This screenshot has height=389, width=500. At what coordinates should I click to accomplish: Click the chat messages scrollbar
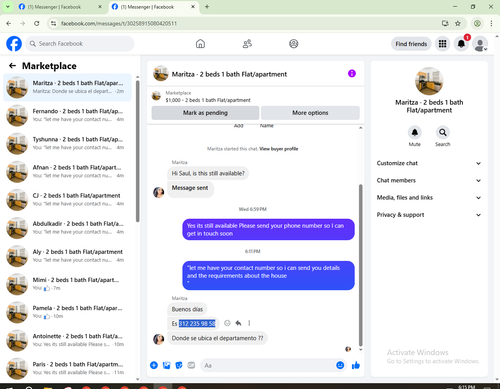360,265
